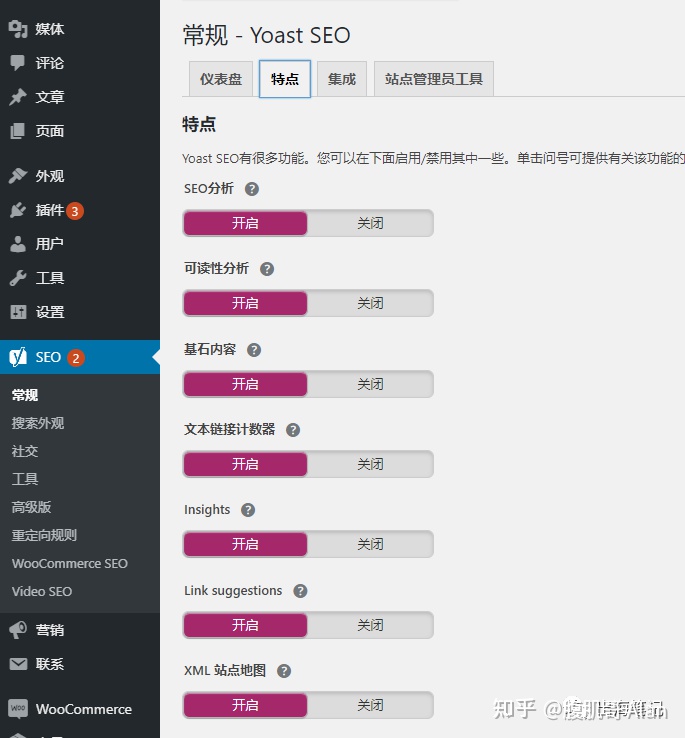Open the 评论 menu label

point(49,63)
